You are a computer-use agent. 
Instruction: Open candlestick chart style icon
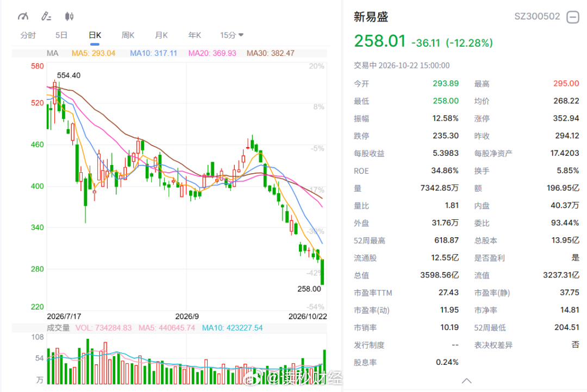tap(69, 16)
